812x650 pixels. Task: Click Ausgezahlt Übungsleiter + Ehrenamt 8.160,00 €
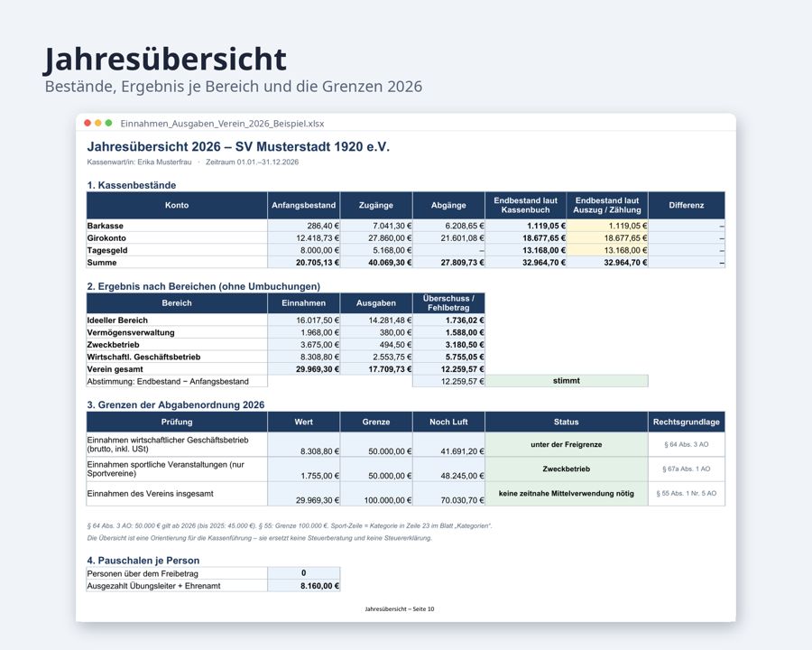pyautogui.click(x=303, y=586)
